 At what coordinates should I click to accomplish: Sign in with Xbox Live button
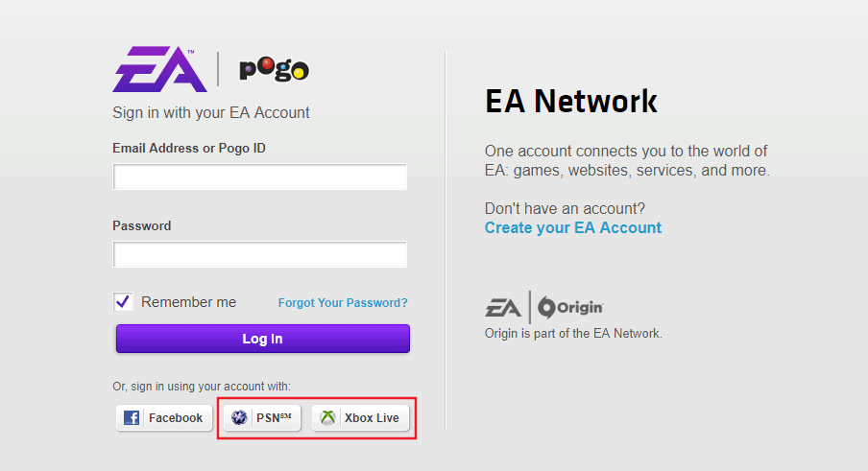pyautogui.click(x=360, y=418)
